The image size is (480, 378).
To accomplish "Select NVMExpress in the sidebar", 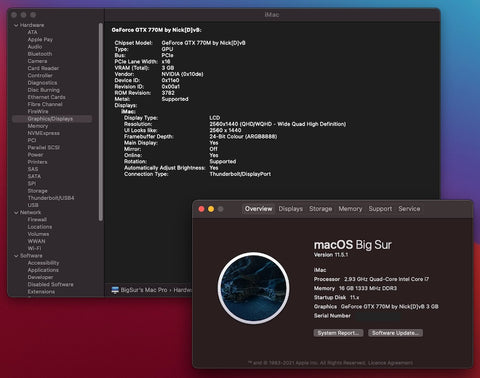I will click(x=44, y=133).
